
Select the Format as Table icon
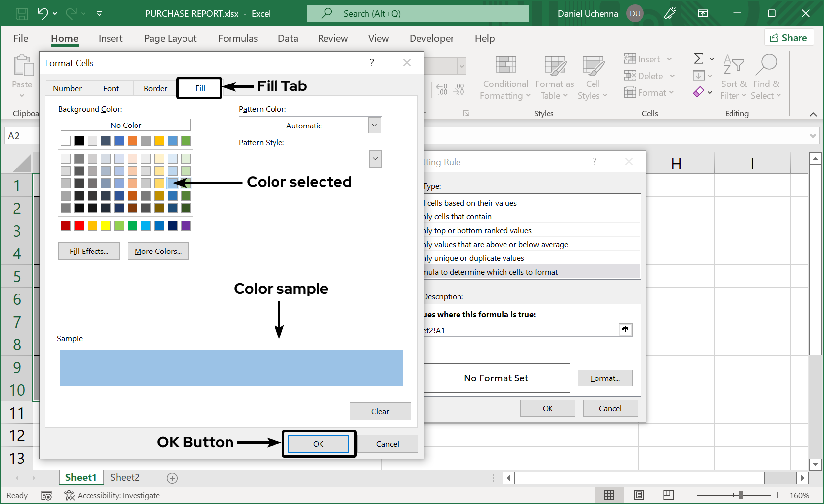[x=553, y=77]
